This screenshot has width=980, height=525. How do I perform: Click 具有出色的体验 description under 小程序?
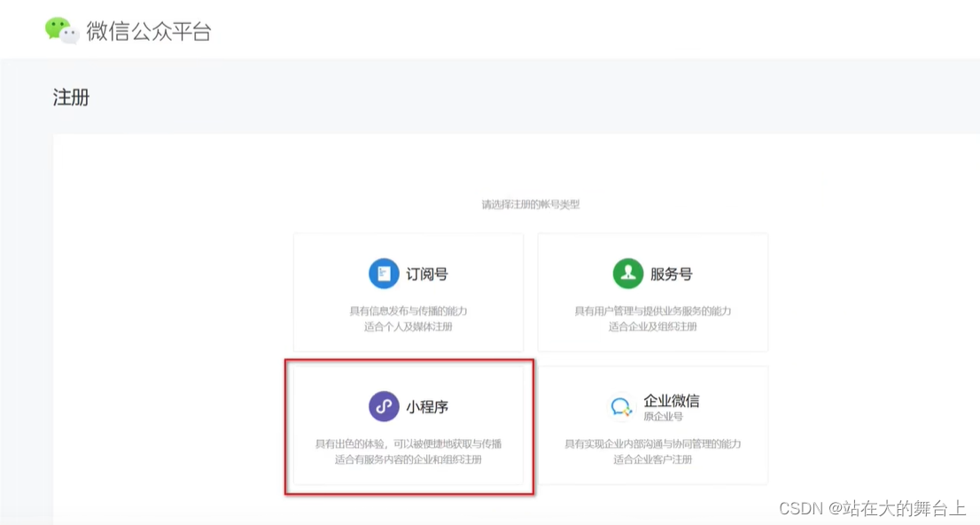point(408,443)
